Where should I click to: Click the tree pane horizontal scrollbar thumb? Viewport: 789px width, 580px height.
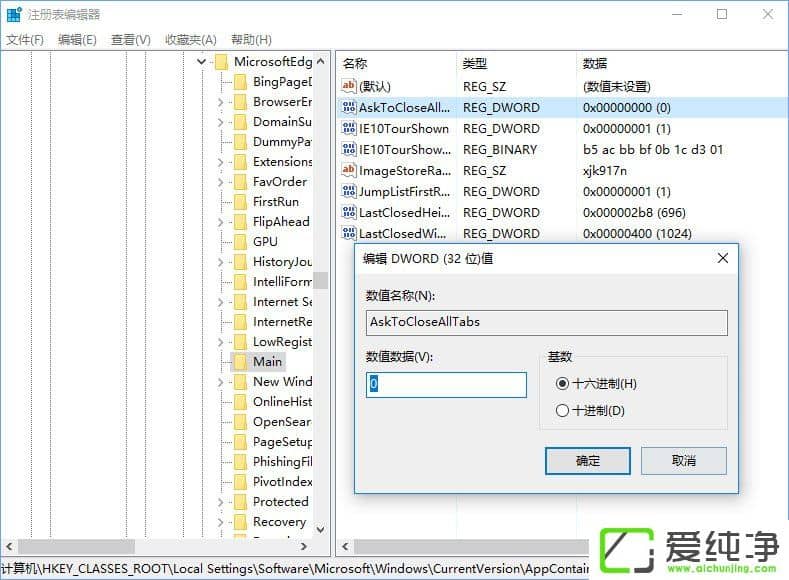(x=76, y=546)
